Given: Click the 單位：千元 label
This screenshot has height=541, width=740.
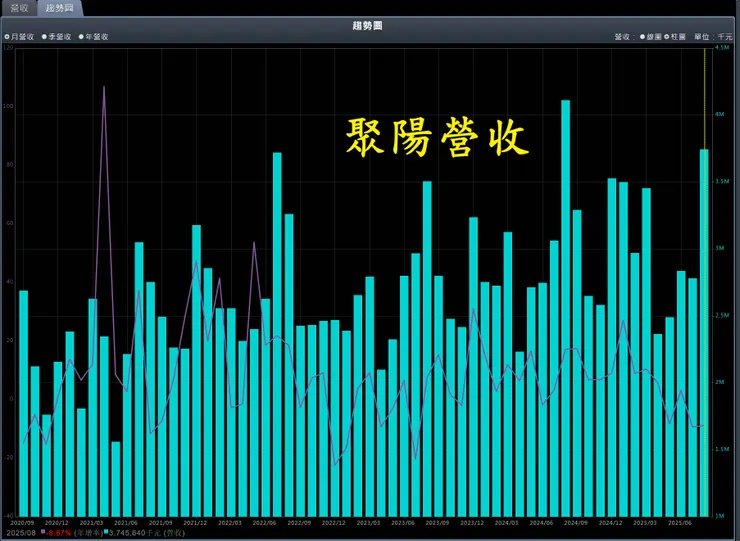Looking at the screenshot, I should (x=713, y=37).
